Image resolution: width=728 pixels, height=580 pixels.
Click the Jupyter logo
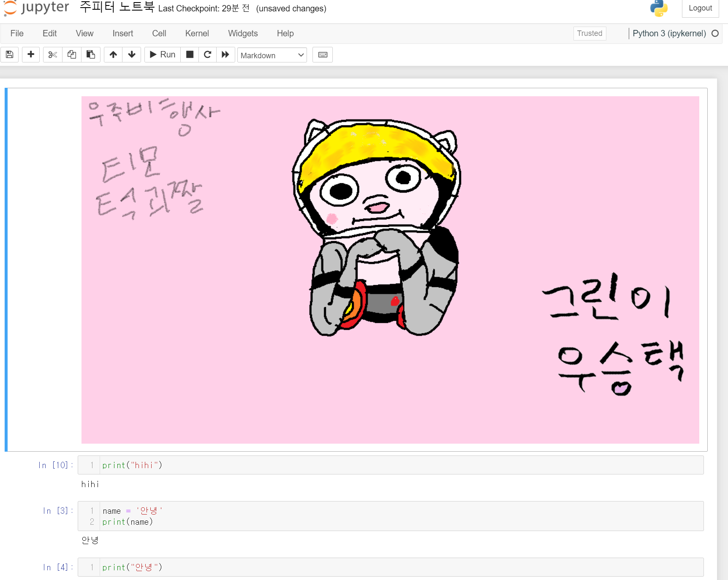tap(36, 8)
